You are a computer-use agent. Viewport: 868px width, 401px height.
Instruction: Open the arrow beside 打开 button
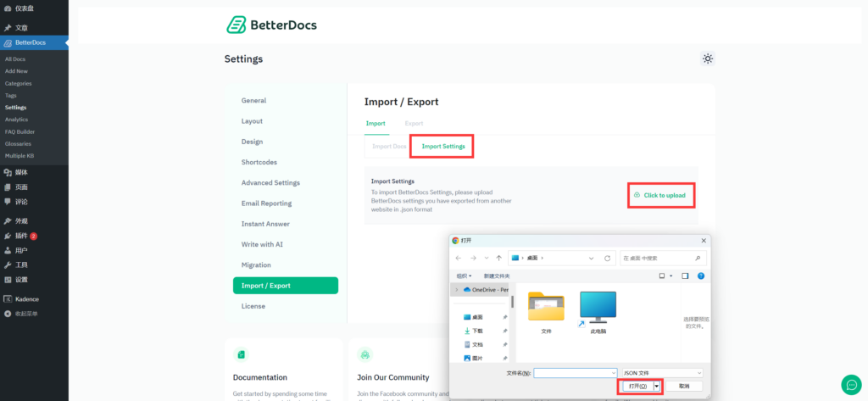pos(657,386)
